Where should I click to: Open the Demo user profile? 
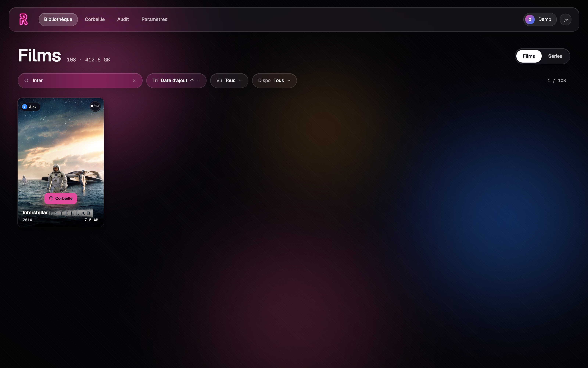(540, 20)
